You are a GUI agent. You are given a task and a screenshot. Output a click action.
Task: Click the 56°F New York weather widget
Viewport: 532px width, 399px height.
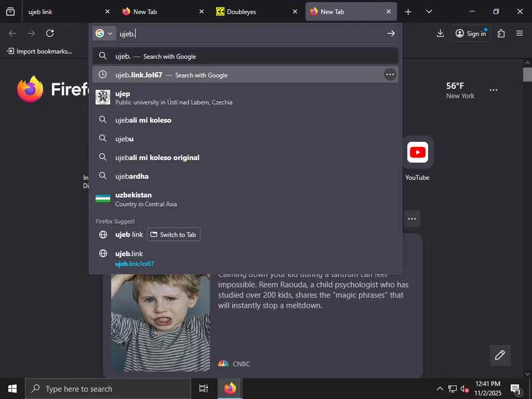460,90
